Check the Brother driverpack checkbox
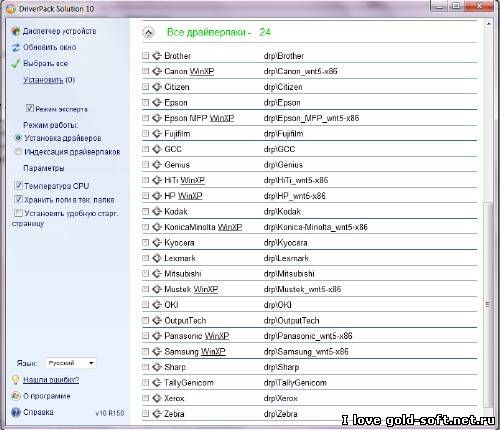Image resolution: width=500 pixels, height=430 pixels. coord(145,56)
